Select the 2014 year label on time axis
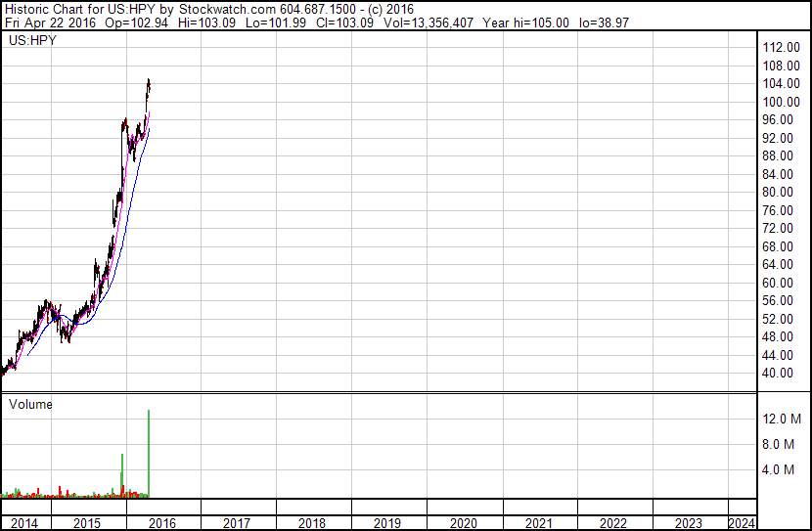 [24, 523]
